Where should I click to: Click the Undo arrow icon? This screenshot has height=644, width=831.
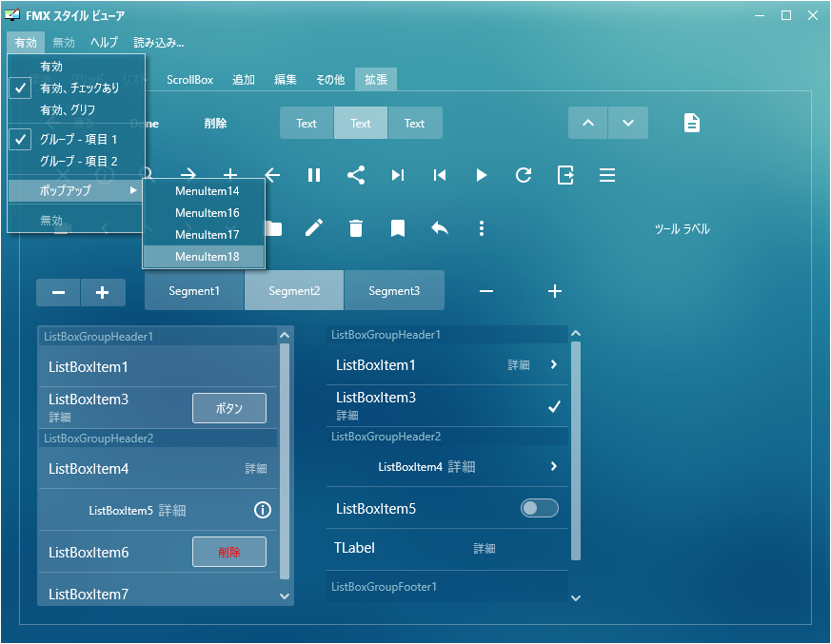[438, 228]
